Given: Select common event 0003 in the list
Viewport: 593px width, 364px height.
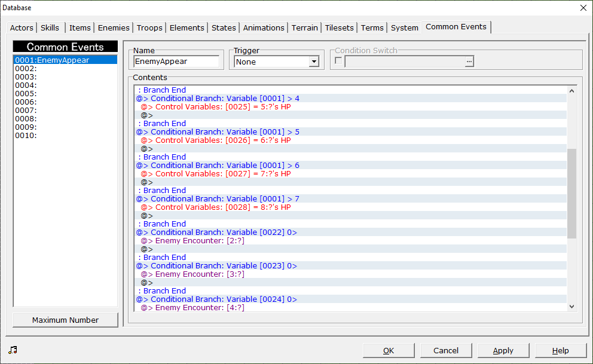Looking at the screenshot, I should (65, 77).
